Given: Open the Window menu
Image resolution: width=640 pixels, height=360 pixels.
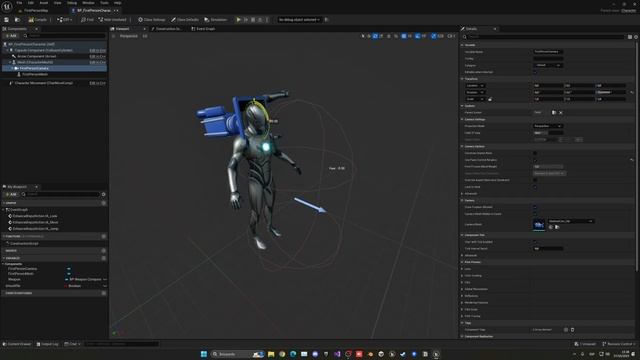Looking at the screenshot, I should click(x=88, y=3).
